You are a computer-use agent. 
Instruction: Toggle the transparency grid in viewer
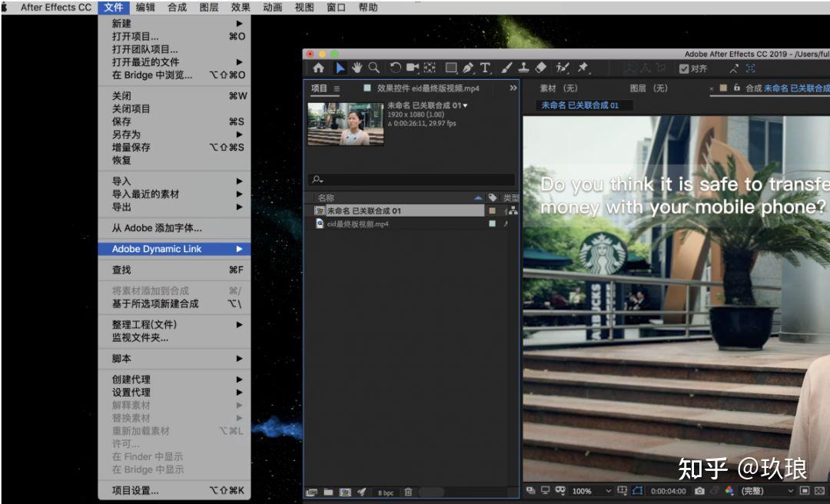click(x=819, y=491)
